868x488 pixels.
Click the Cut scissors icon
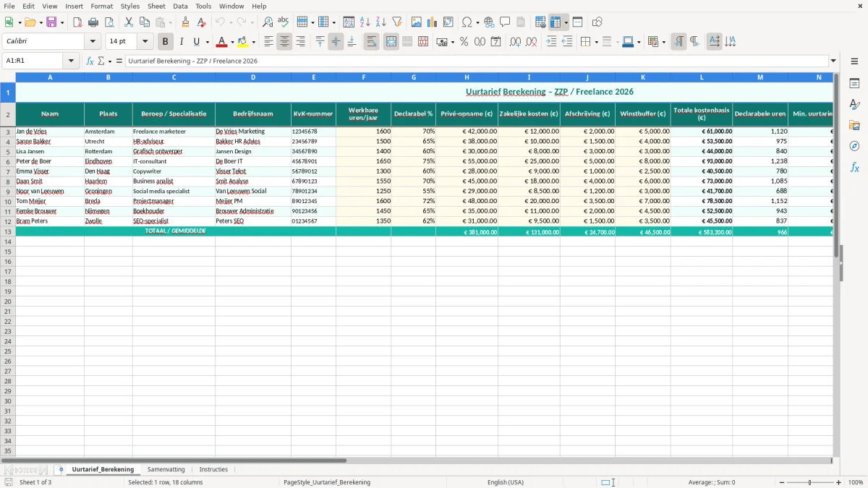click(129, 22)
